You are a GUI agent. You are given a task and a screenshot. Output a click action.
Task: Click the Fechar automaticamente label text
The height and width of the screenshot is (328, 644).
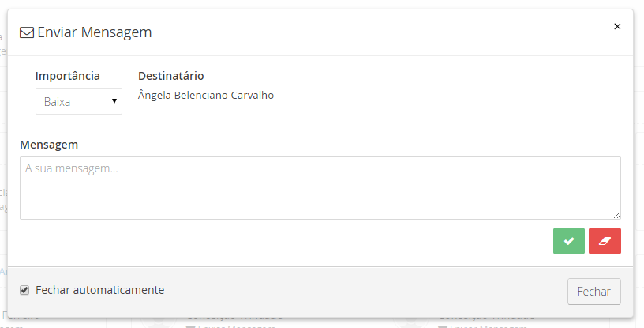coord(100,290)
